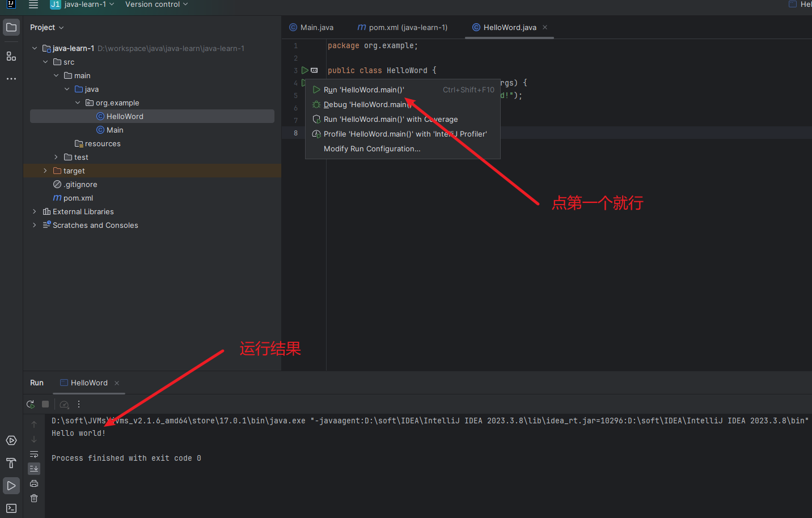Toggle scroll to end in console
The image size is (812, 518).
[34, 469]
